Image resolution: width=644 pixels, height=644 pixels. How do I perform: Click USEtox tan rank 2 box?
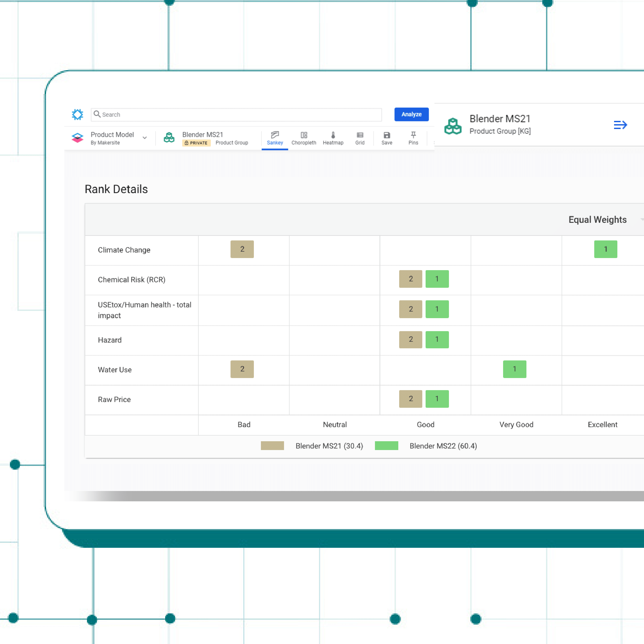411,309
